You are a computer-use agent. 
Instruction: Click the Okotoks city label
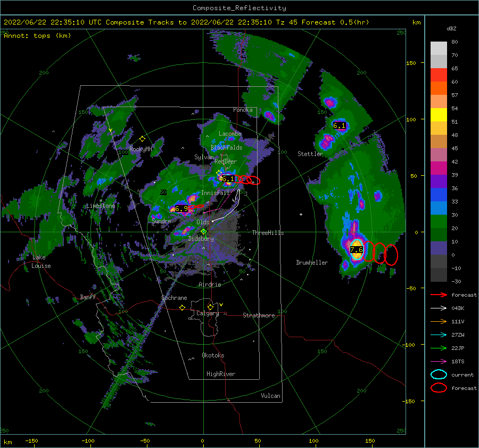[213, 355]
